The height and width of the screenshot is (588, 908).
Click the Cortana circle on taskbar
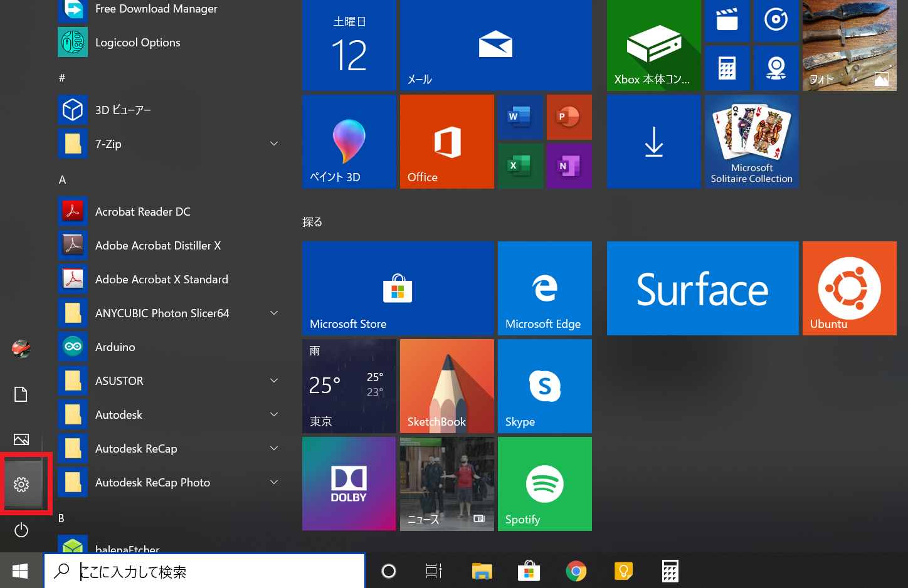click(x=389, y=571)
